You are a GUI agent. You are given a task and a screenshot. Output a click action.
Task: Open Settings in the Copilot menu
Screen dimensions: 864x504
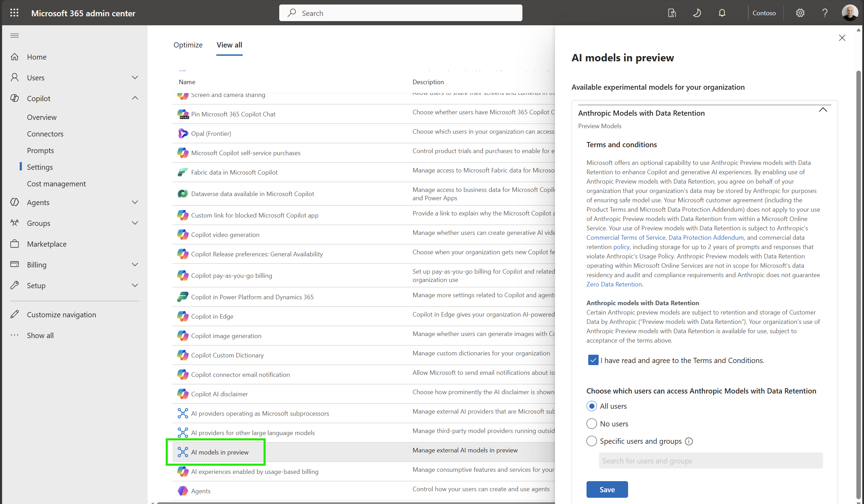pos(40,167)
